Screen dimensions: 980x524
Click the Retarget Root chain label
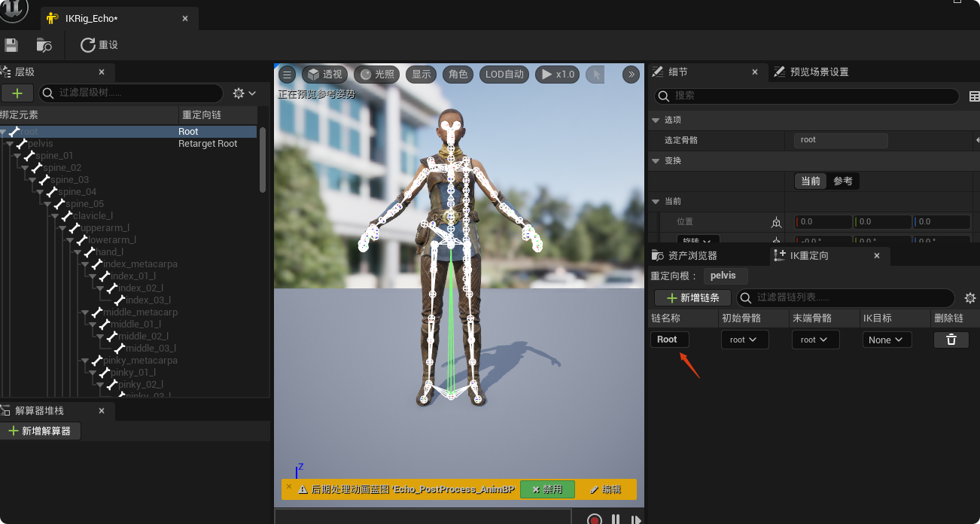pyautogui.click(x=208, y=144)
